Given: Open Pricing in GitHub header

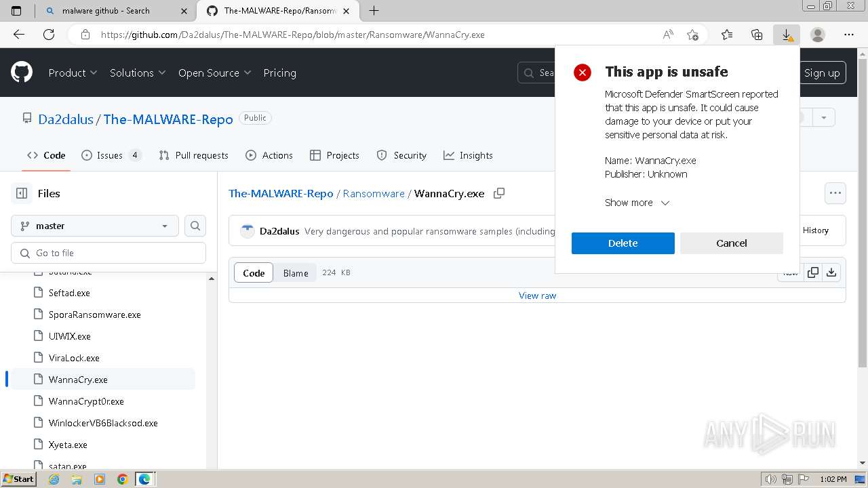Looking at the screenshot, I should pos(279,73).
